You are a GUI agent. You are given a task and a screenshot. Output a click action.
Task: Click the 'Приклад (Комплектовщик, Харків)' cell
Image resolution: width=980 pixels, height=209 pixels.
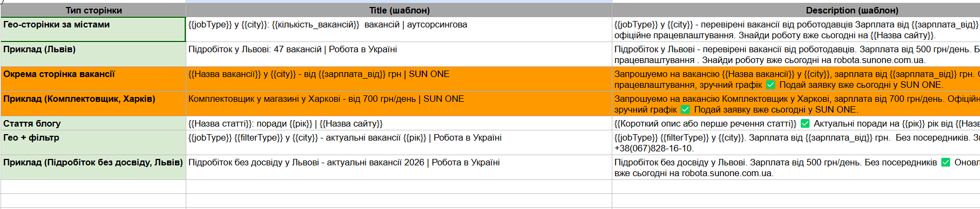tap(93, 104)
